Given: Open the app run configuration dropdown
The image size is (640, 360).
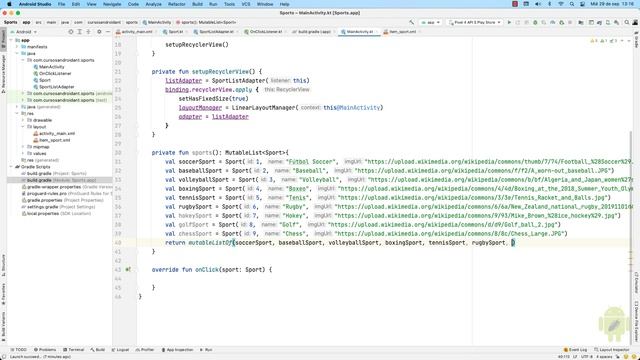Looking at the screenshot, I should [x=431, y=22].
